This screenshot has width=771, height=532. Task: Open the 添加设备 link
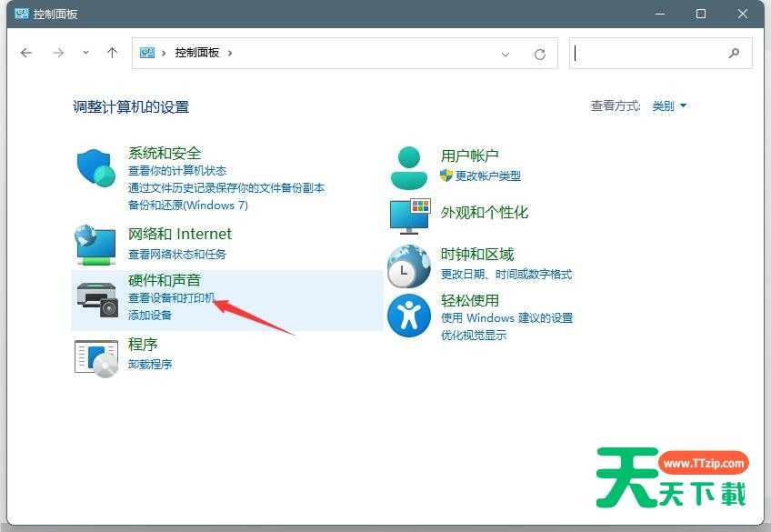tap(150, 315)
